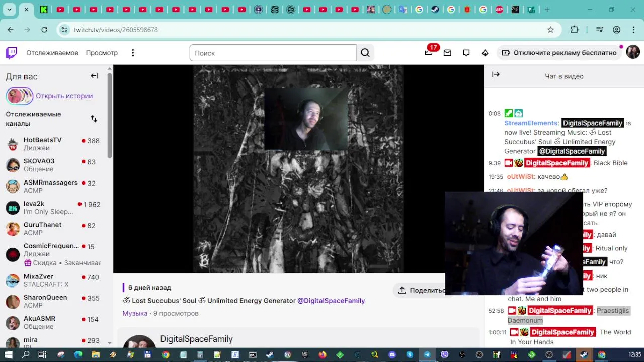Open the three-dot more menu in Twitch header

pyautogui.click(x=133, y=53)
